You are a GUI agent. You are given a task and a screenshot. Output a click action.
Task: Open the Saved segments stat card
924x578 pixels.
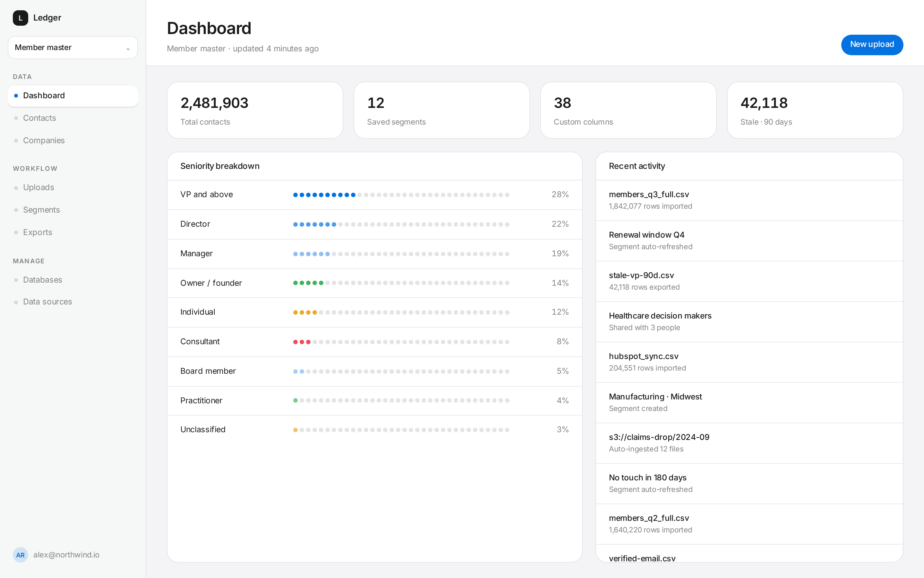(441, 110)
